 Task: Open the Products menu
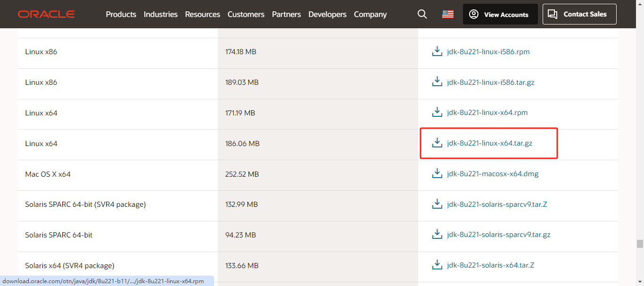coord(121,14)
